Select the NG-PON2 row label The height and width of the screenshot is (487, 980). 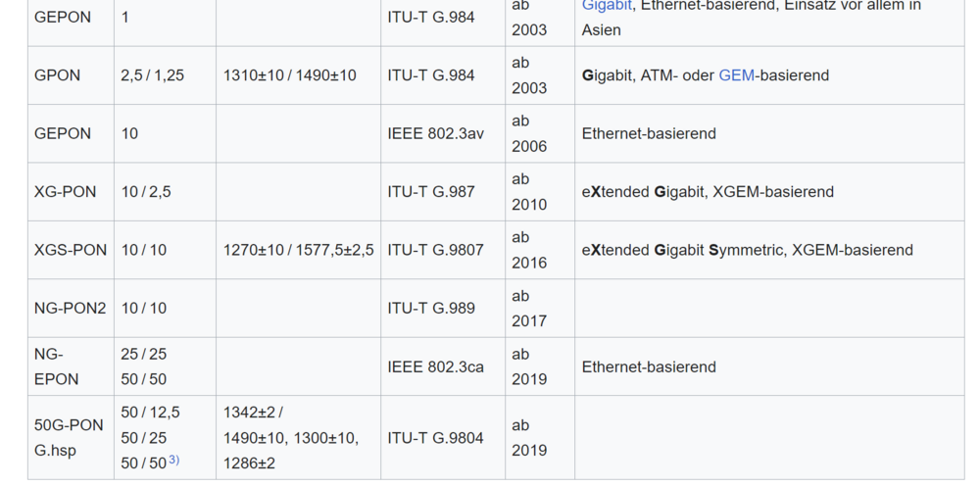tap(71, 309)
